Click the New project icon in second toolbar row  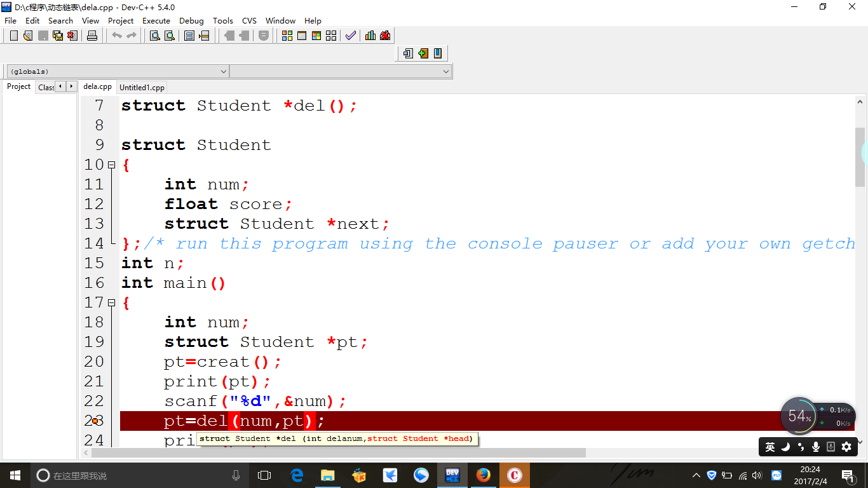point(409,53)
